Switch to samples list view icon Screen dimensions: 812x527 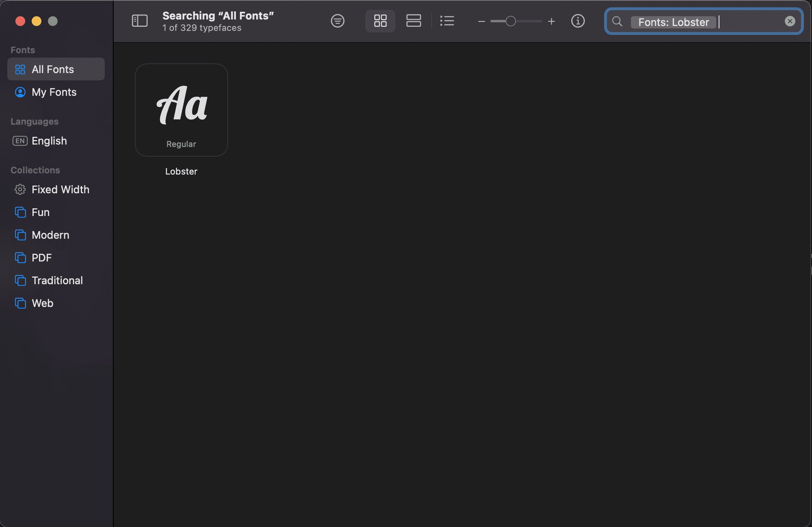point(413,21)
